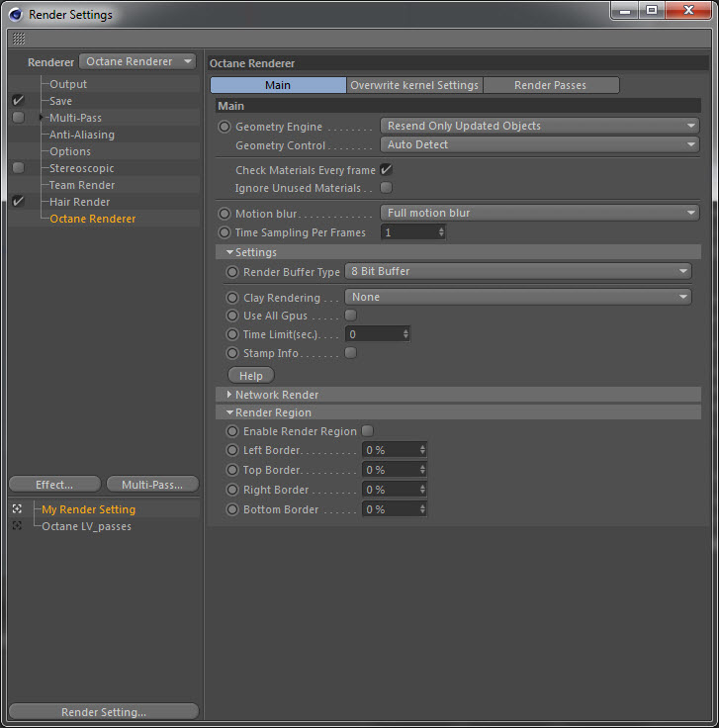Click the Render Setting... button
Viewport: 719px width, 728px height.
104,712
